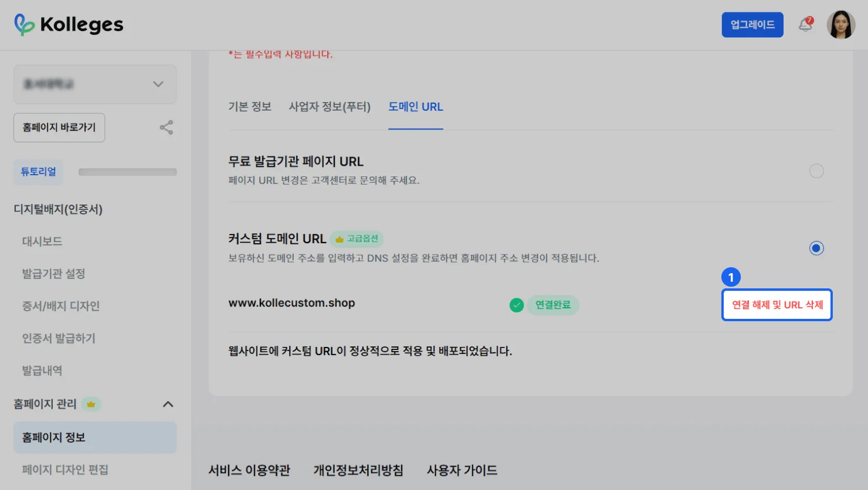Screen dimensions: 868x490
Task: Open 증서/배지 디자인 menu item
Action: 61,306
